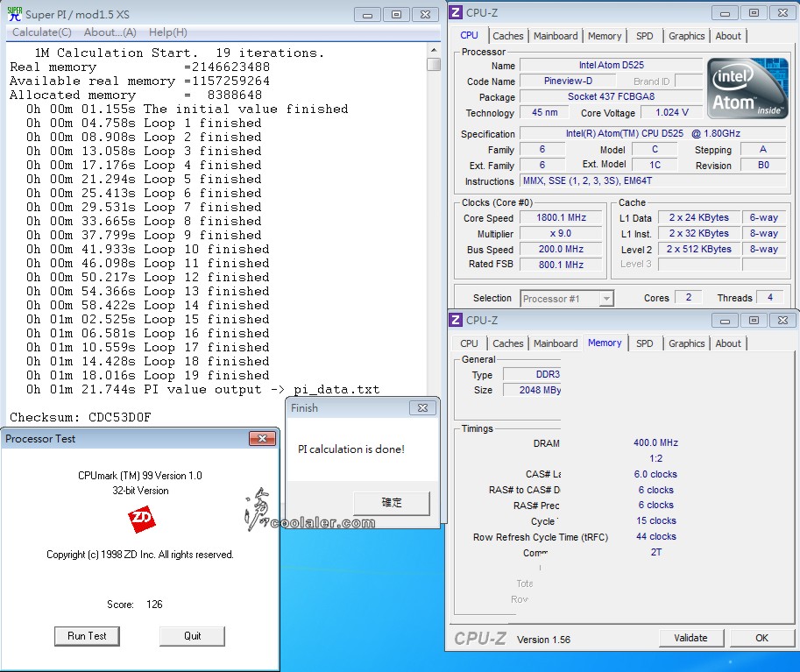This screenshot has width=800, height=672.
Task: Click the 'PI value output -> pi_data.txt' line
Action: (203, 389)
